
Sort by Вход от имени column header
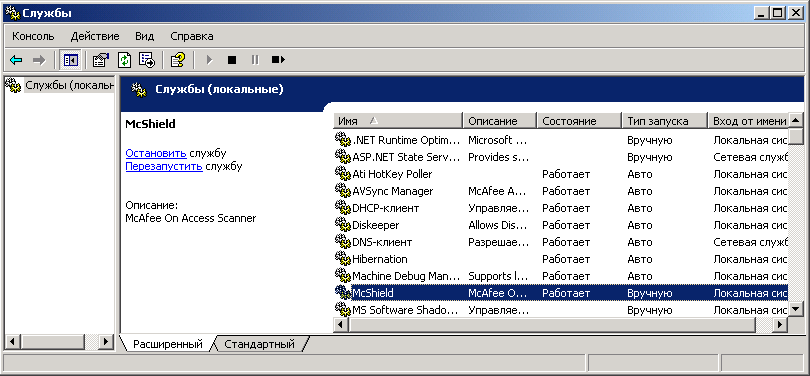point(747,121)
